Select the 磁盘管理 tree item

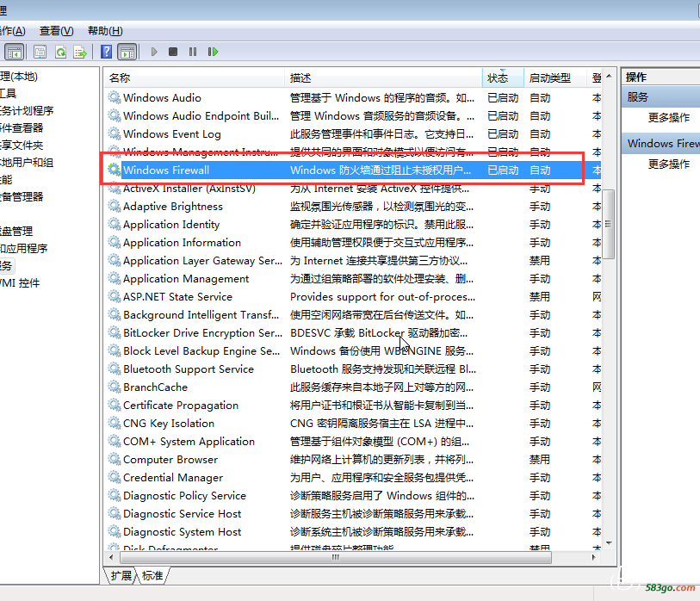click(16, 231)
